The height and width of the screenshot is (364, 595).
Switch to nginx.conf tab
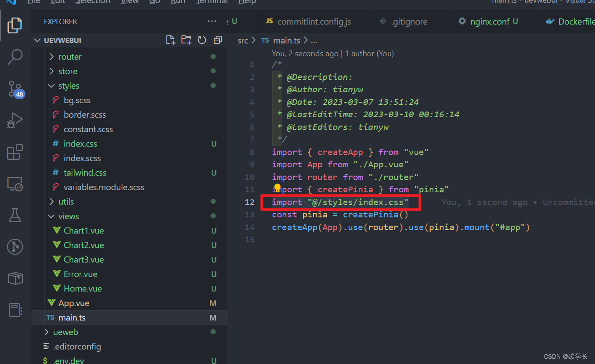pyautogui.click(x=493, y=22)
